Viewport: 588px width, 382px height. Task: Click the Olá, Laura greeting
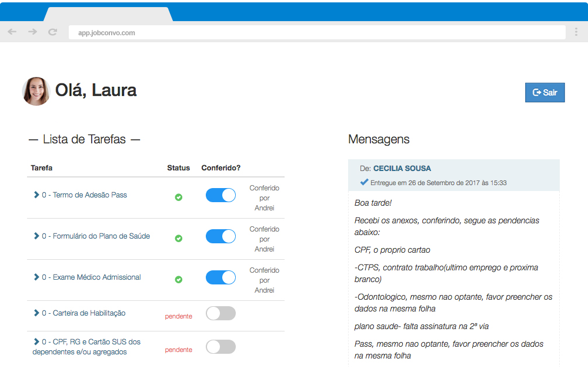click(96, 91)
